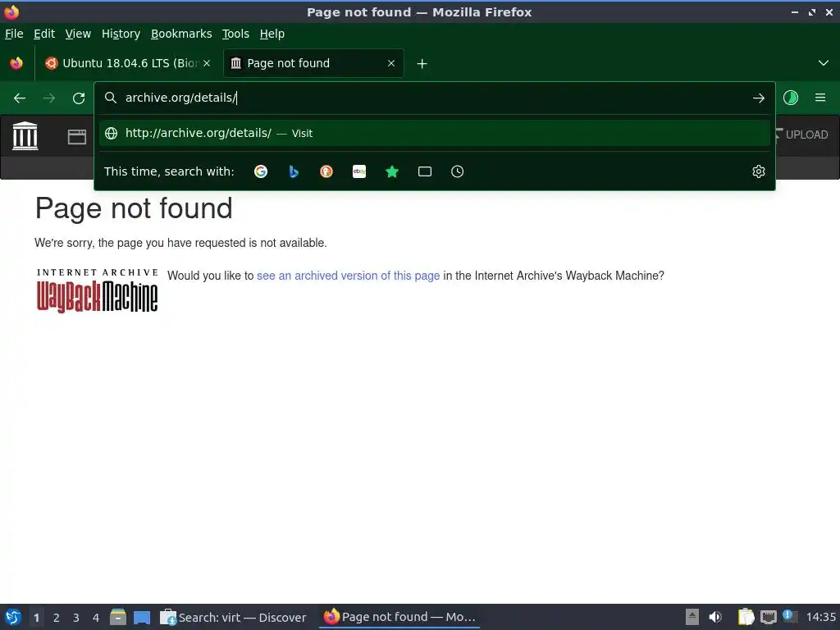
Task: Open the clipboard manager tray icon
Action: pyautogui.click(x=746, y=617)
